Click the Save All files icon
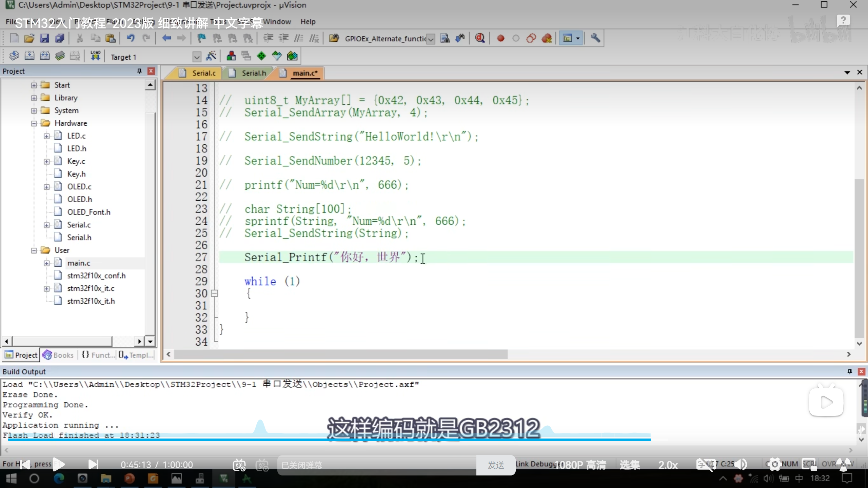Image resolution: width=868 pixels, height=488 pixels. [60, 38]
